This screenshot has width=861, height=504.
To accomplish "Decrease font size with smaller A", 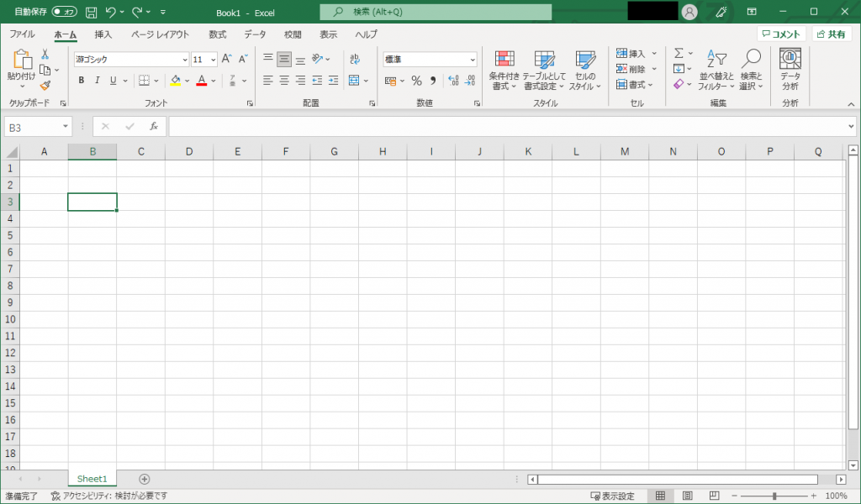I will 242,60.
